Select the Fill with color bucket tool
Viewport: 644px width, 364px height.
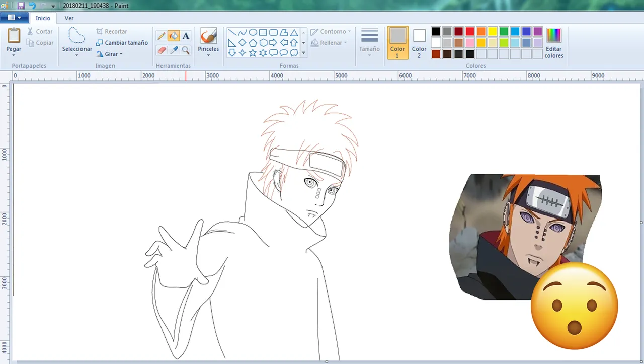point(174,36)
